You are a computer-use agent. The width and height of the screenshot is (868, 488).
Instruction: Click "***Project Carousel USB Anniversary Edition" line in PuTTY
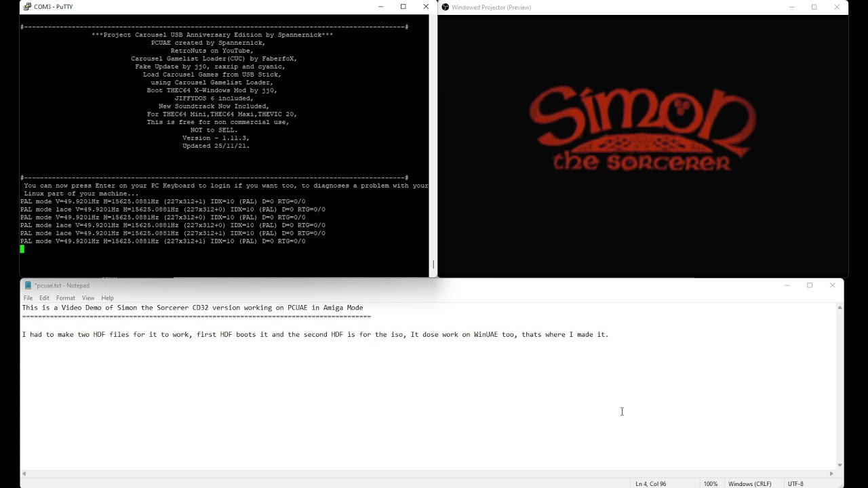click(212, 35)
